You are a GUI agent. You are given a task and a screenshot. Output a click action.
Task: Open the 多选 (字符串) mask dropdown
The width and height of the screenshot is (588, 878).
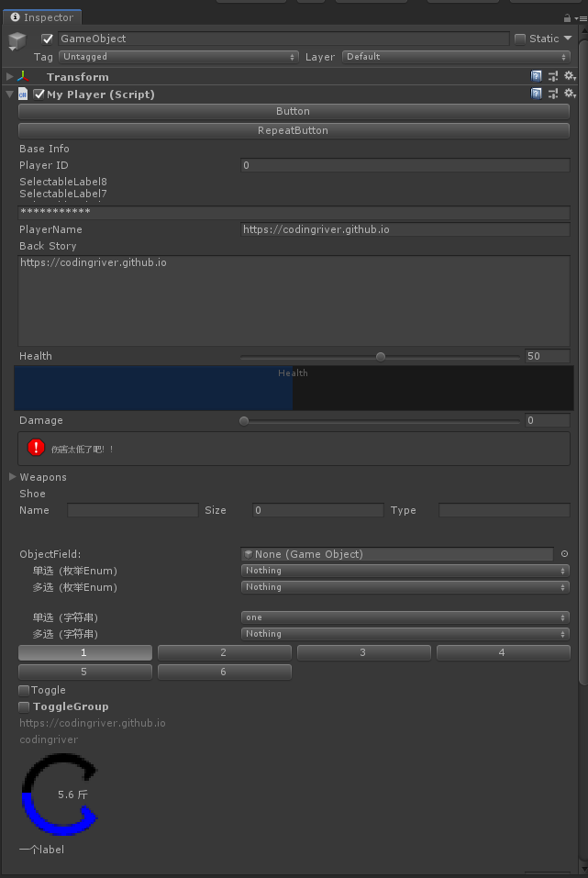click(x=405, y=634)
